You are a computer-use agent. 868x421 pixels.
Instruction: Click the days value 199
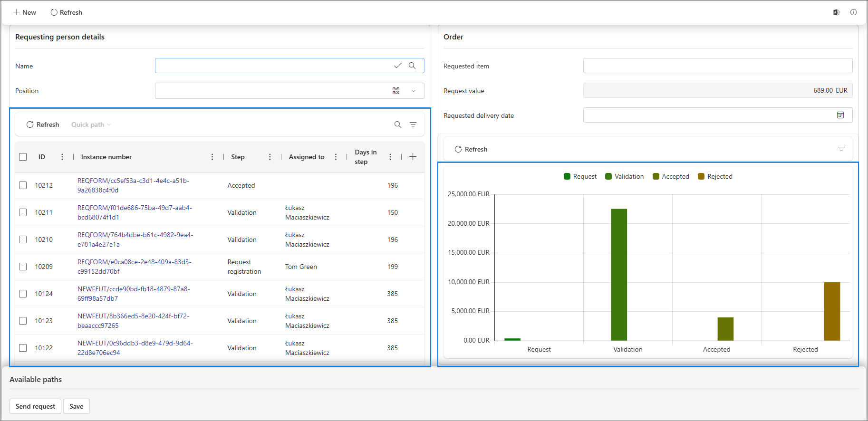(393, 267)
